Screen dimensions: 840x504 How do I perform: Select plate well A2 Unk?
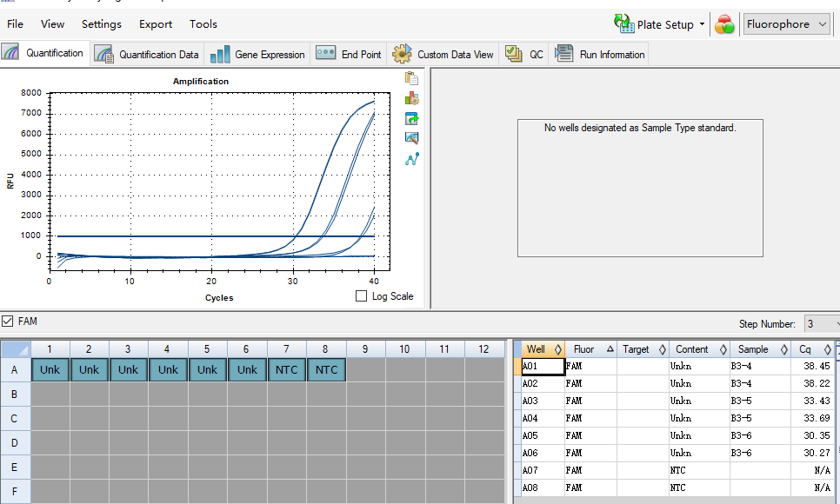89,369
